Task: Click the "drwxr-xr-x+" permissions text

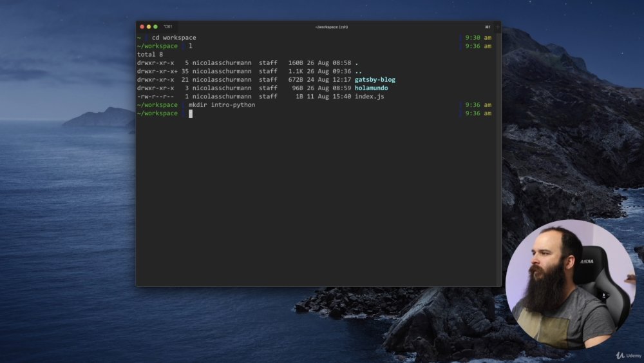Action: pos(157,71)
